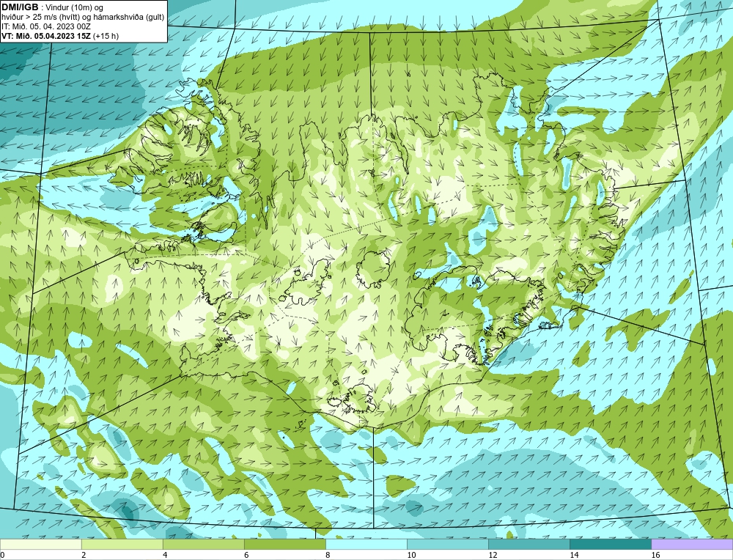Click the 8–10 m/s light cyan legend swatch

tap(366, 544)
